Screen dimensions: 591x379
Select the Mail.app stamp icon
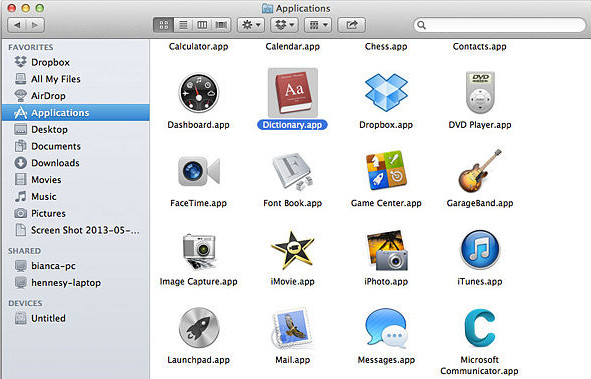pyautogui.click(x=292, y=328)
